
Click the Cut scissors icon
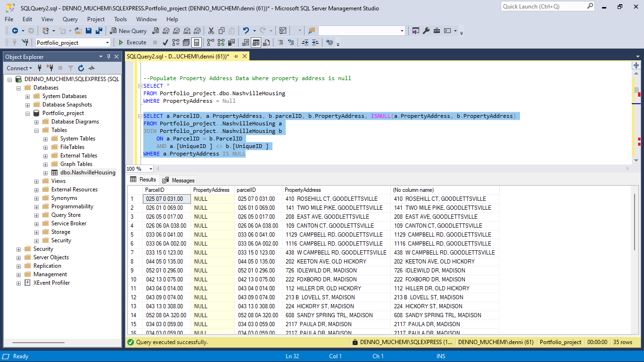tap(211, 31)
